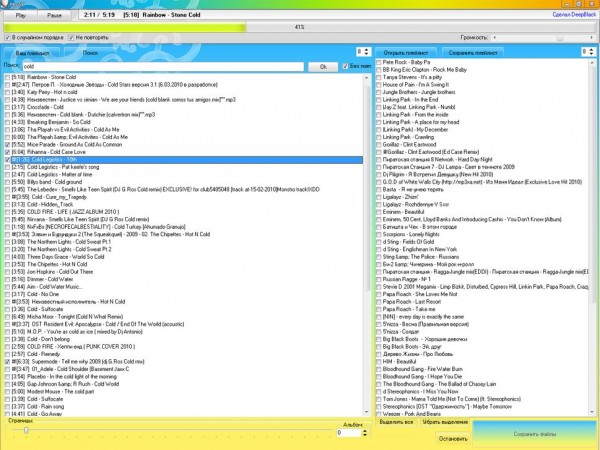Toggle the 'Без повт.' checkbox near search
This screenshot has width=600, height=450.
tap(344, 66)
